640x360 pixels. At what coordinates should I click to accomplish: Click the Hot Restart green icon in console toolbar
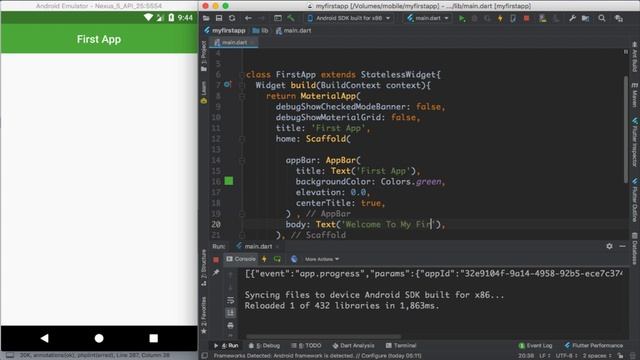(x=277, y=259)
